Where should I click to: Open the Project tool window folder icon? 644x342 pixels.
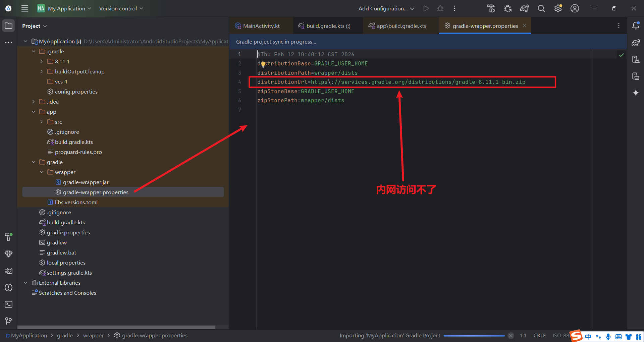pos(9,26)
